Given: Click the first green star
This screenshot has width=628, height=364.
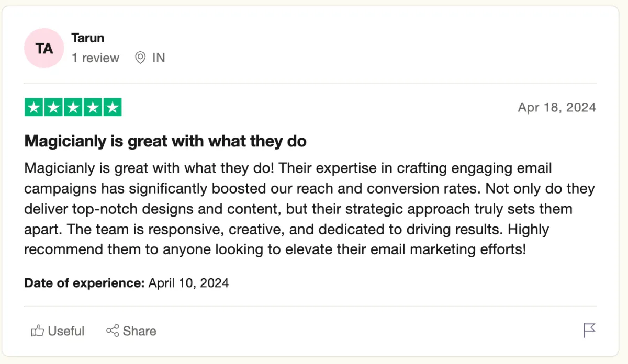Looking at the screenshot, I should [34, 107].
